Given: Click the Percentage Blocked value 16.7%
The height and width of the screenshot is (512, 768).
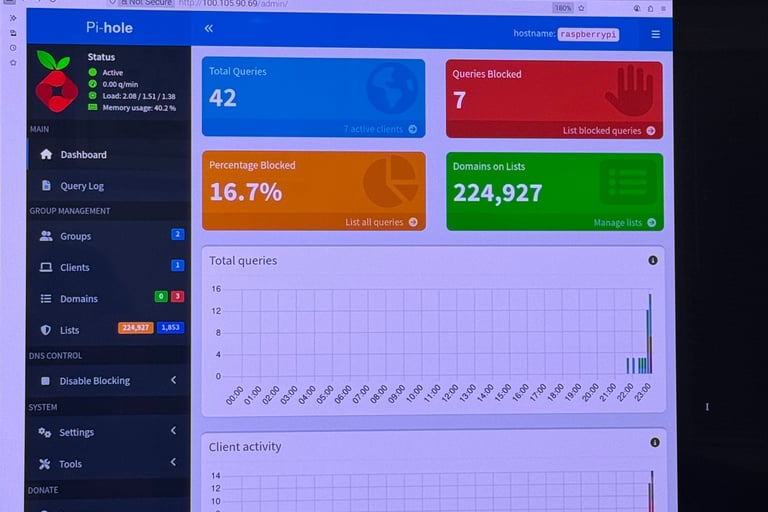Looking at the screenshot, I should click(x=245, y=191).
